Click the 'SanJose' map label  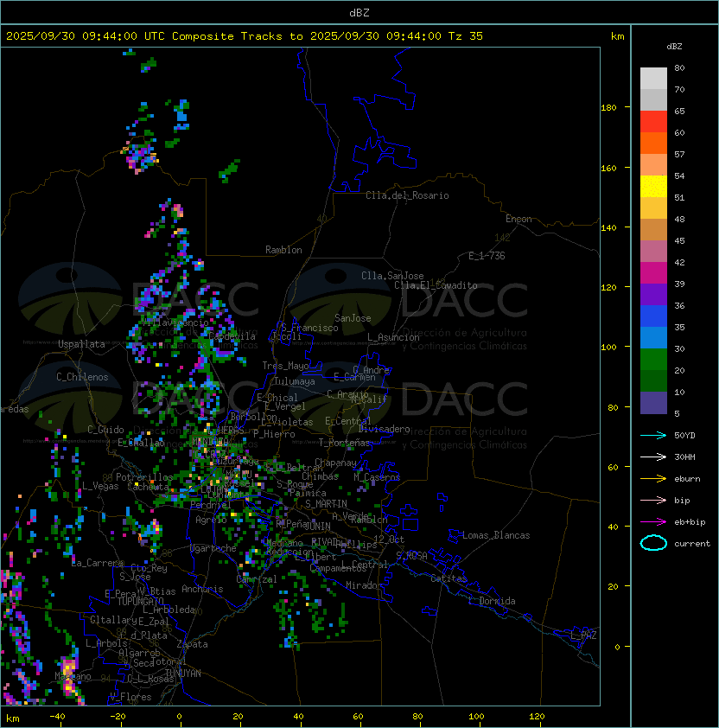[x=353, y=318]
